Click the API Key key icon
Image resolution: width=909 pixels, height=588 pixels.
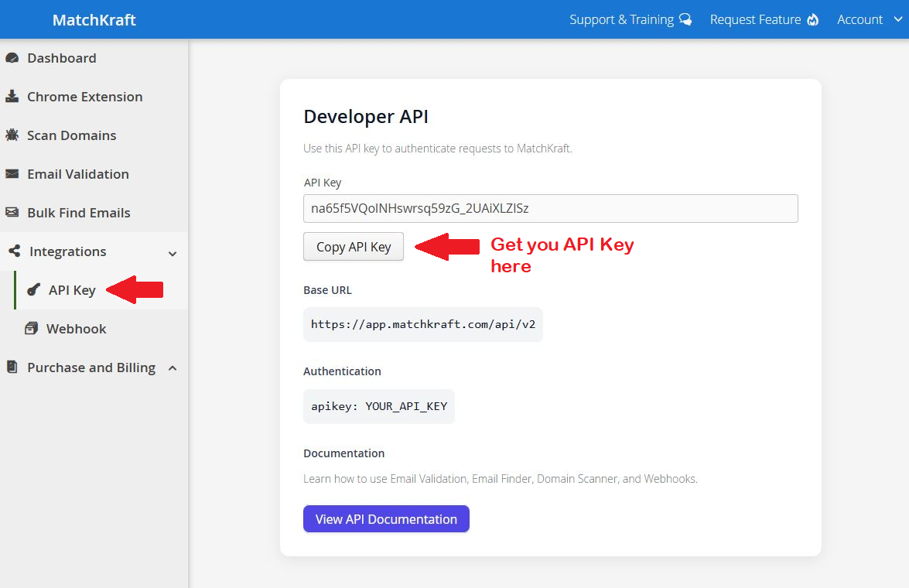33,289
